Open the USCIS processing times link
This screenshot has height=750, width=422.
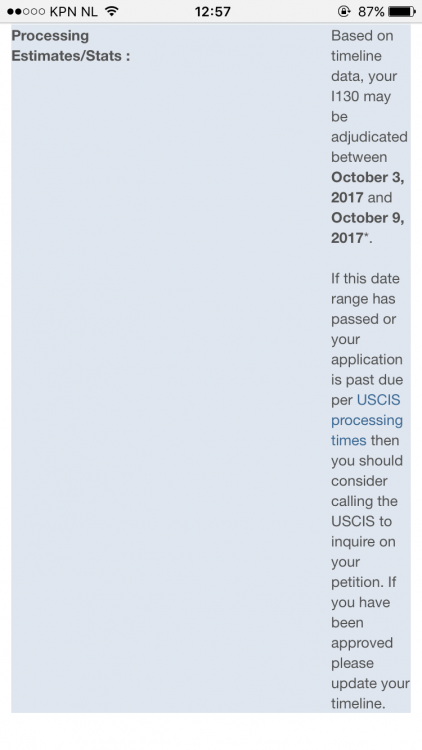(366, 420)
